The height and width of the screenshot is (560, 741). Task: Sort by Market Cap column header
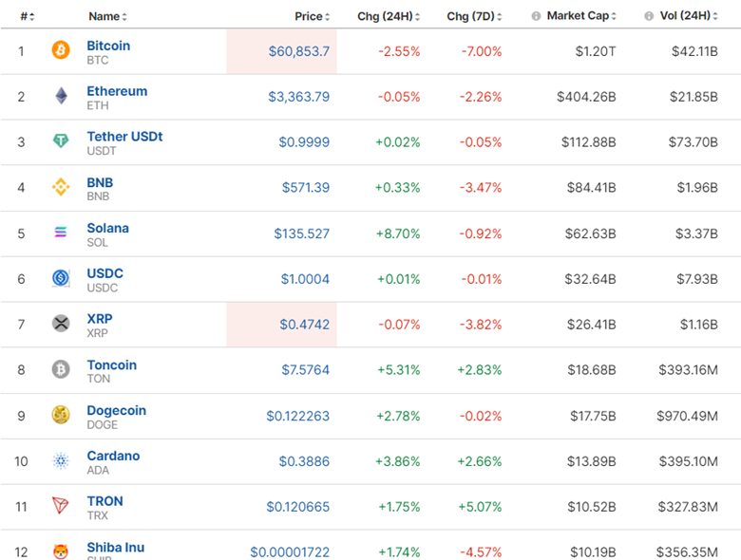[x=581, y=16]
